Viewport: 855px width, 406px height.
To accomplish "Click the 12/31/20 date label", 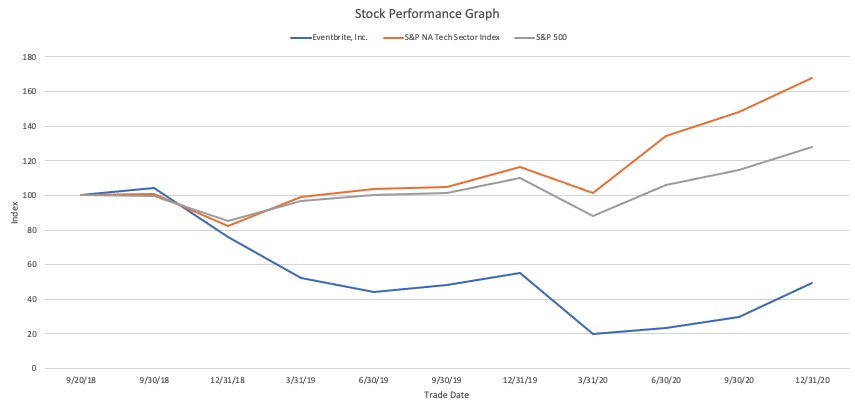I will (x=811, y=380).
